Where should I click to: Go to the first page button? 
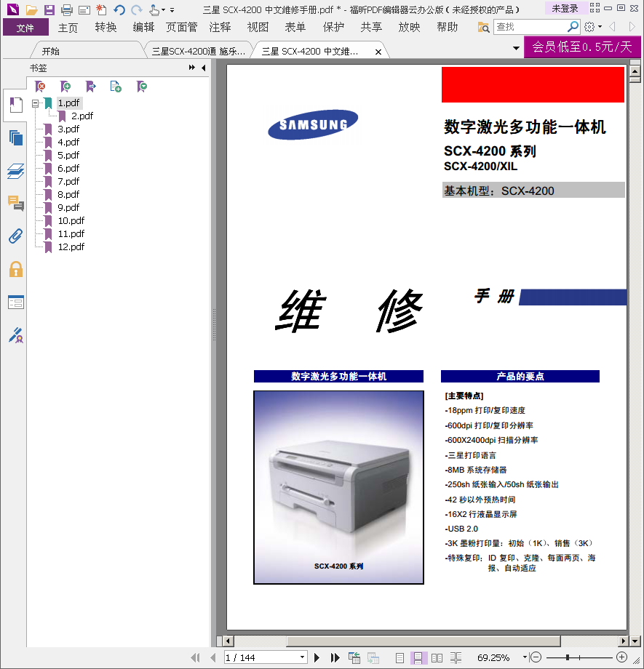(x=196, y=658)
